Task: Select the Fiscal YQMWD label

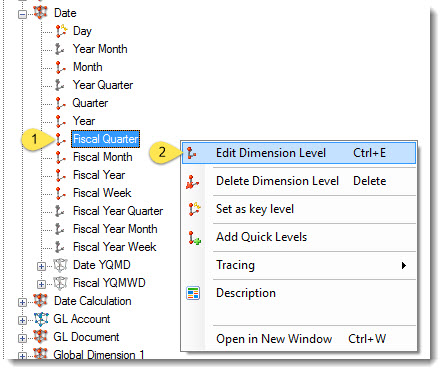Action: point(109,283)
